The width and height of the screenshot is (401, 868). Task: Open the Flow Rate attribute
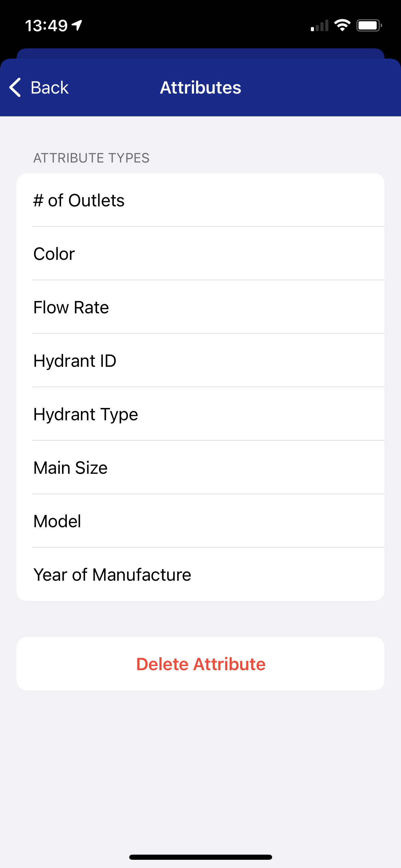point(200,307)
